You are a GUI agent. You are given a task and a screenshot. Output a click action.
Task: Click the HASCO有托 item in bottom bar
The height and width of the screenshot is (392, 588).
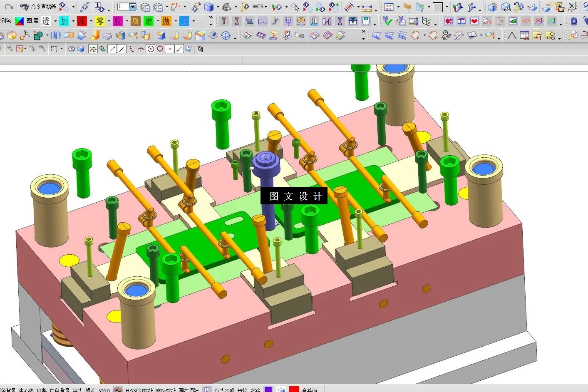(139, 390)
